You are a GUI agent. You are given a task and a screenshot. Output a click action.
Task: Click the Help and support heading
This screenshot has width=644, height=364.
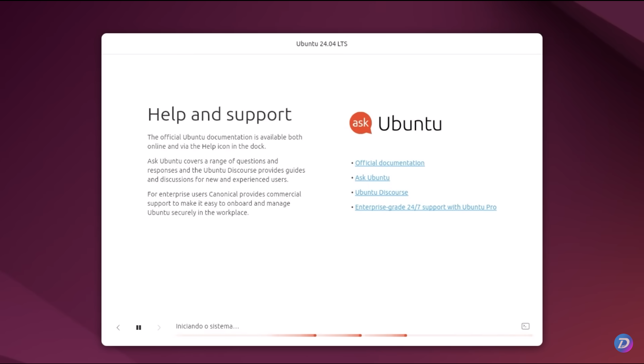click(x=219, y=114)
